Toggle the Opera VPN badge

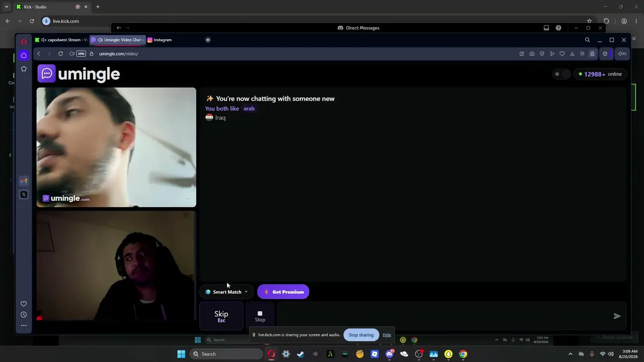tap(81, 54)
